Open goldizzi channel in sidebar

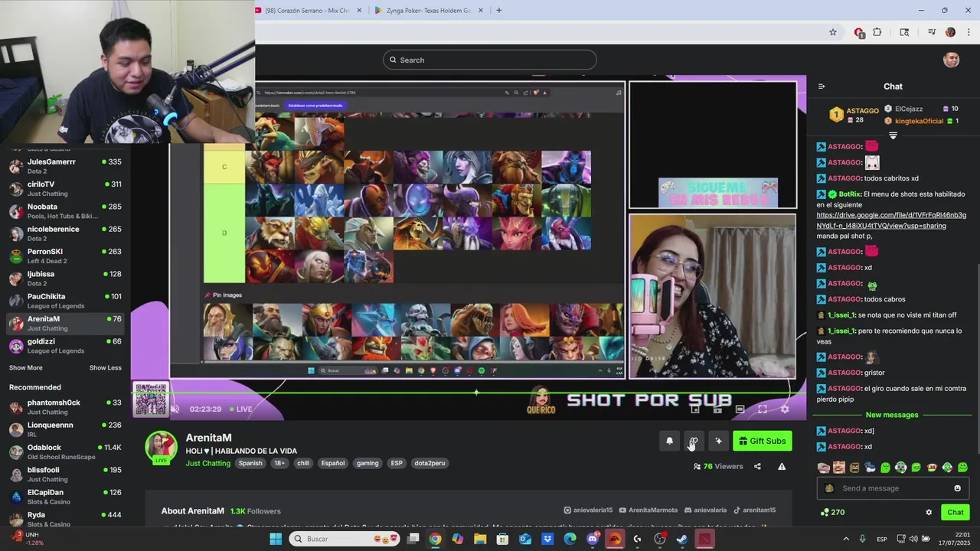[x=65, y=346]
